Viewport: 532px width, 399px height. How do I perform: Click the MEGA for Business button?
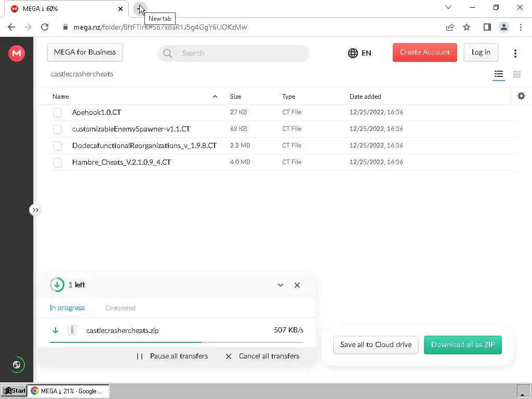pos(85,52)
